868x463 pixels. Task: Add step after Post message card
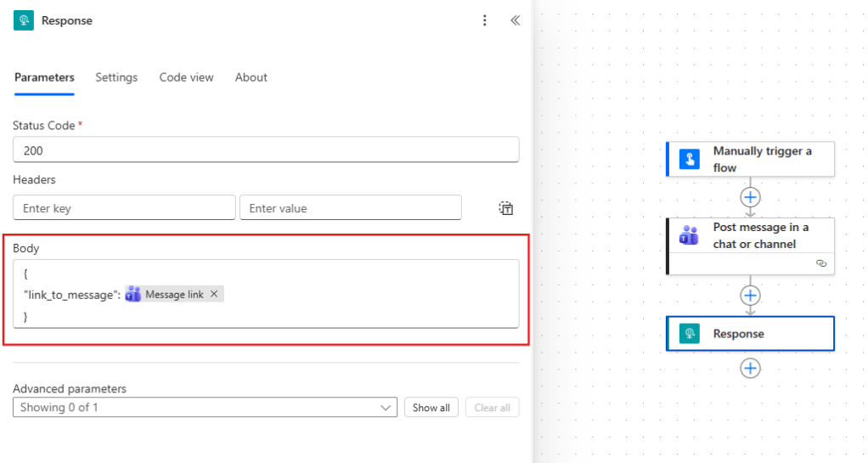[x=750, y=295]
